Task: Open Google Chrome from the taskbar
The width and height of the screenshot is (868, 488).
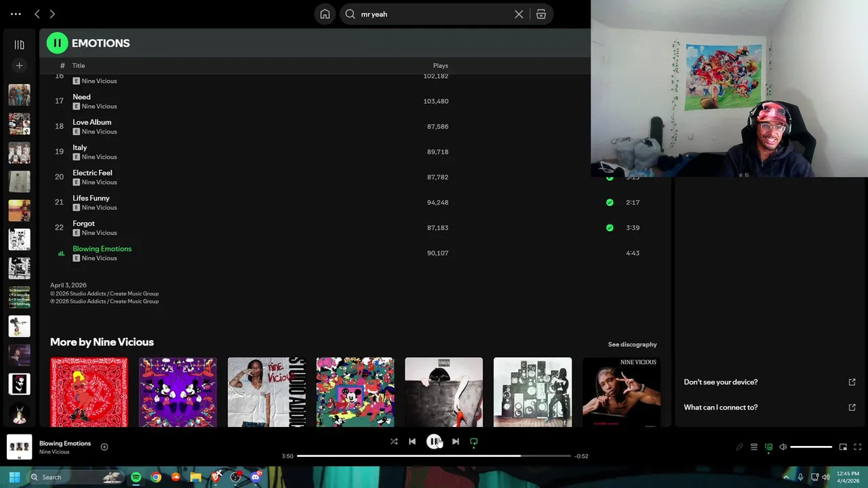Action: point(156,477)
